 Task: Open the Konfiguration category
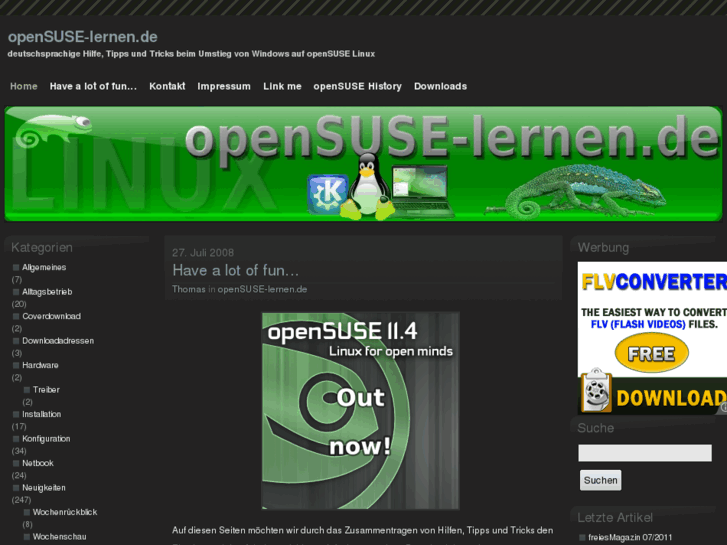point(46,439)
